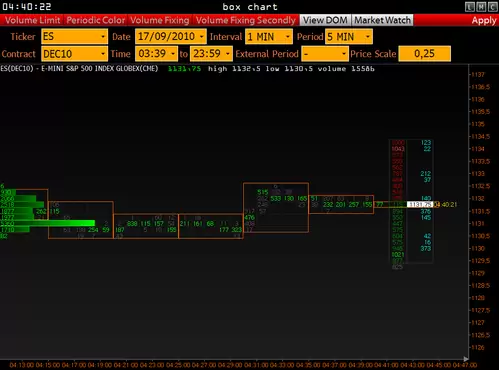Click the current price marker 1131.75

(420, 204)
